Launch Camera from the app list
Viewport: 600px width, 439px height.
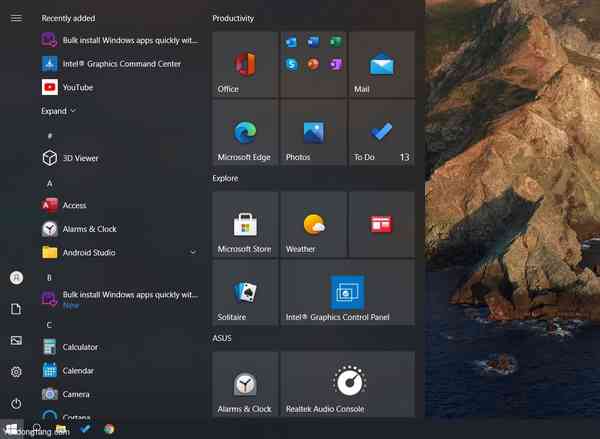click(121, 394)
